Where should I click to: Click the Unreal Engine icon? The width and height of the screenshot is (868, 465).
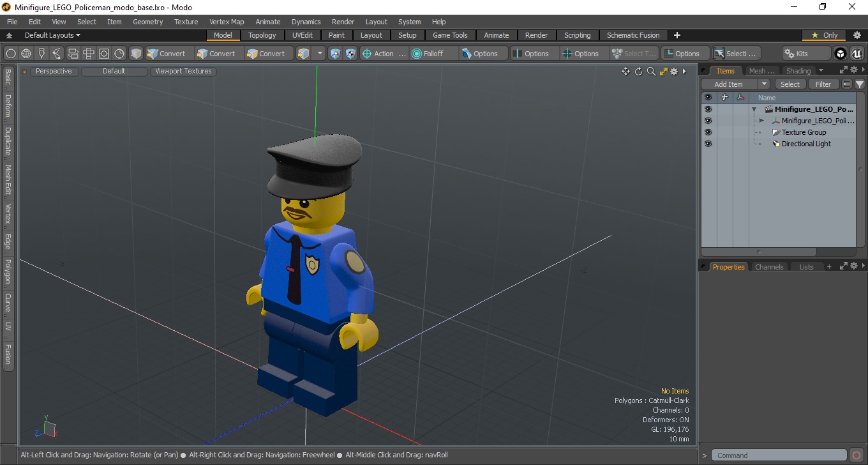point(857,54)
